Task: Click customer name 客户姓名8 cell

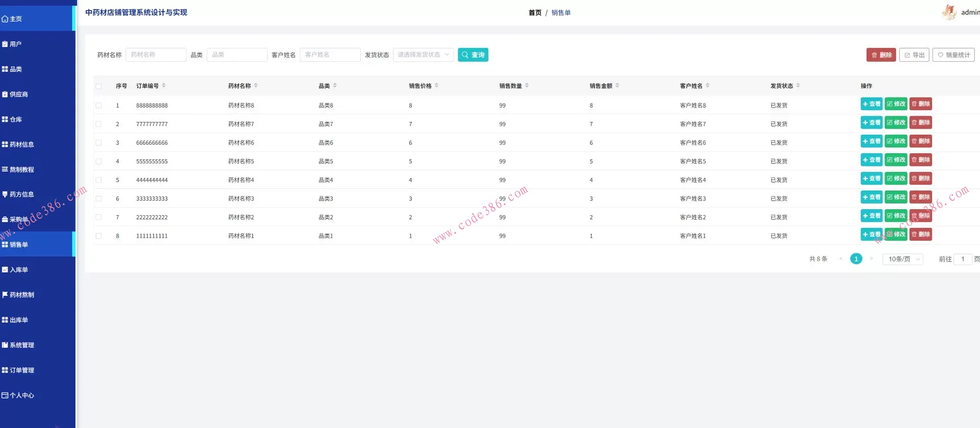Action: pos(693,106)
